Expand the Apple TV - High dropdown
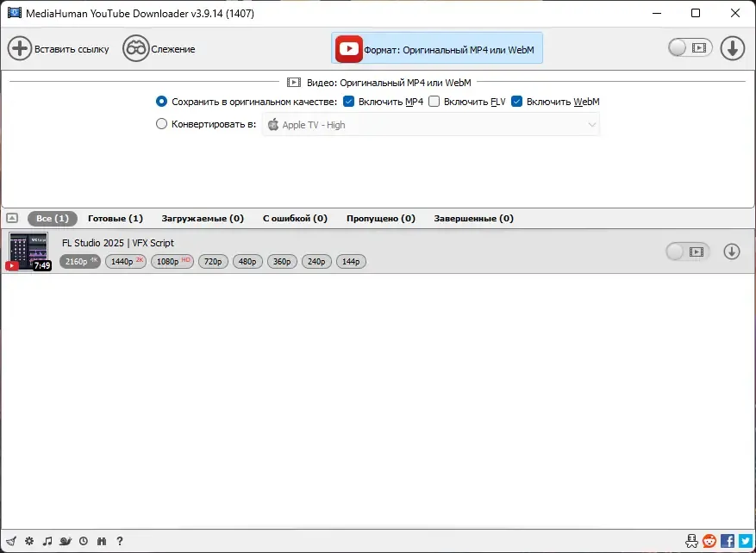This screenshot has height=553, width=756. (430, 125)
